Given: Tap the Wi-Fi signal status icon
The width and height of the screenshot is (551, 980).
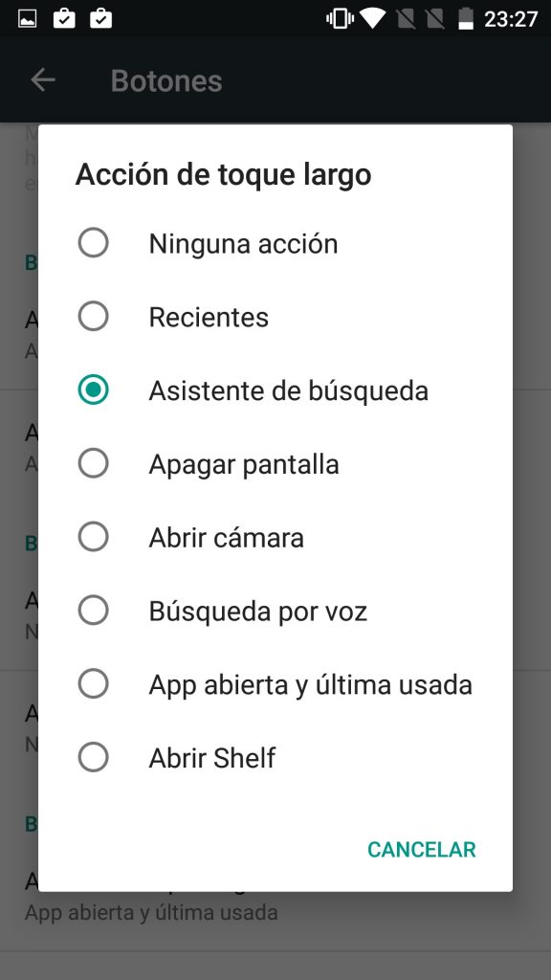Looking at the screenshot, I should tap(372, 19).
